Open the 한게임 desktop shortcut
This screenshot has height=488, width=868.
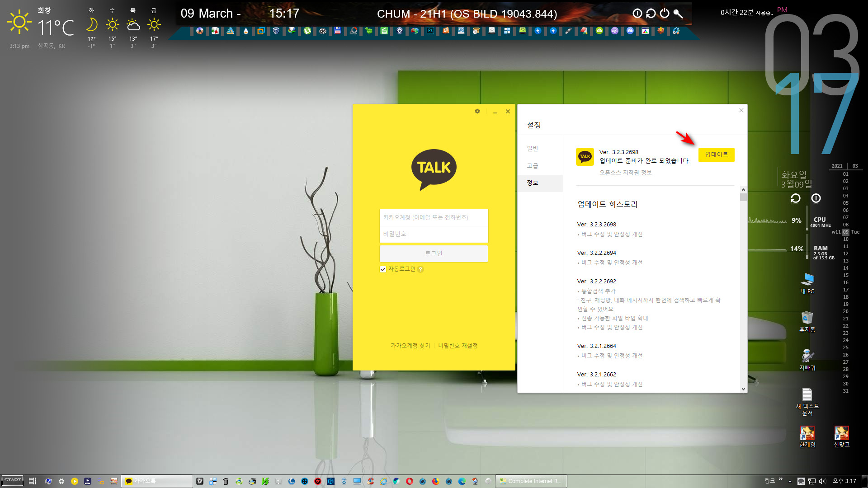pos(807,436)
